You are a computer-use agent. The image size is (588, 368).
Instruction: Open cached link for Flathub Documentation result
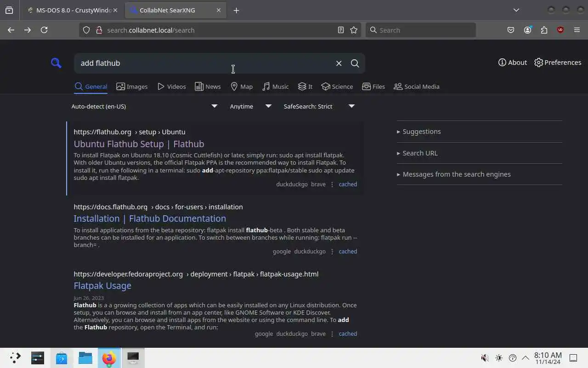tap(348, 251)
